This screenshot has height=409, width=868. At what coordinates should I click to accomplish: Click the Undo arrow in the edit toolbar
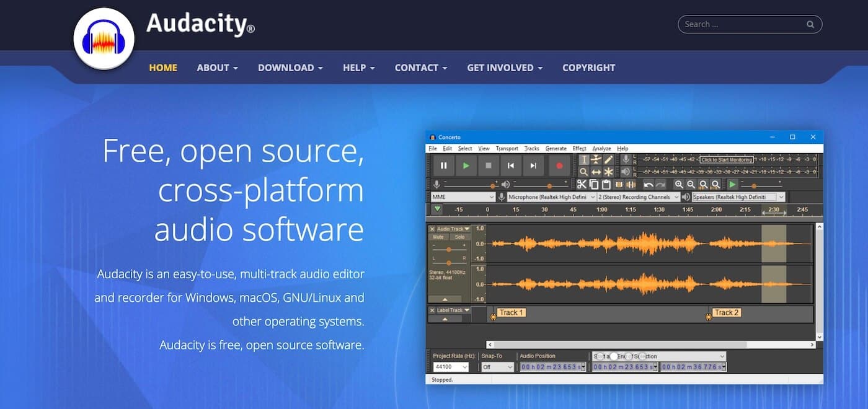[x=649, y=184]
